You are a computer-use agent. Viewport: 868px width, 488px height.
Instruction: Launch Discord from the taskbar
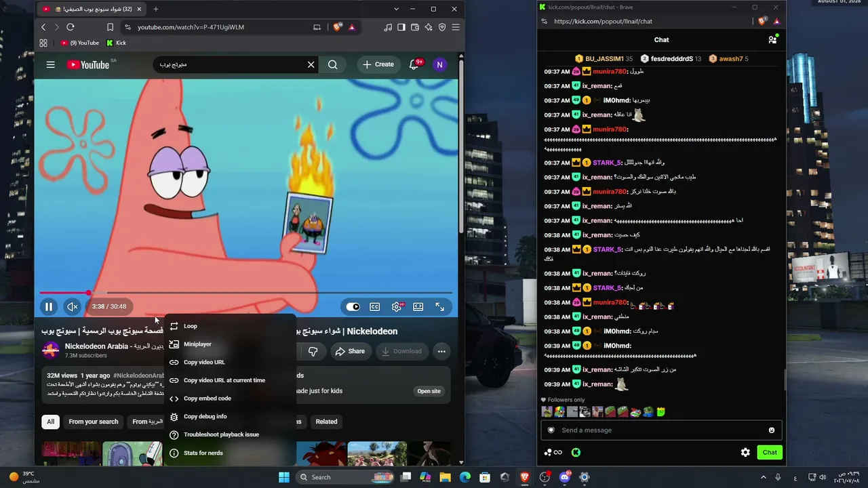pos(564,477)
